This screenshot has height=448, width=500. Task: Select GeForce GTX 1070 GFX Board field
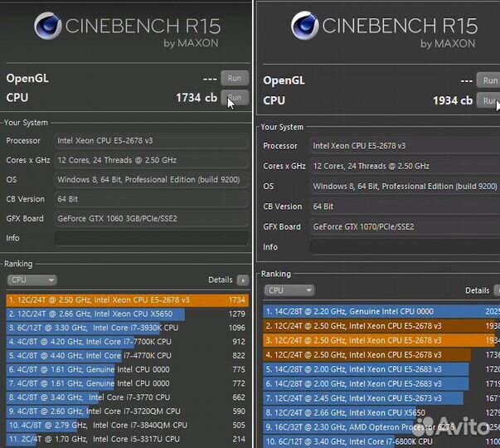coord(405,226)
